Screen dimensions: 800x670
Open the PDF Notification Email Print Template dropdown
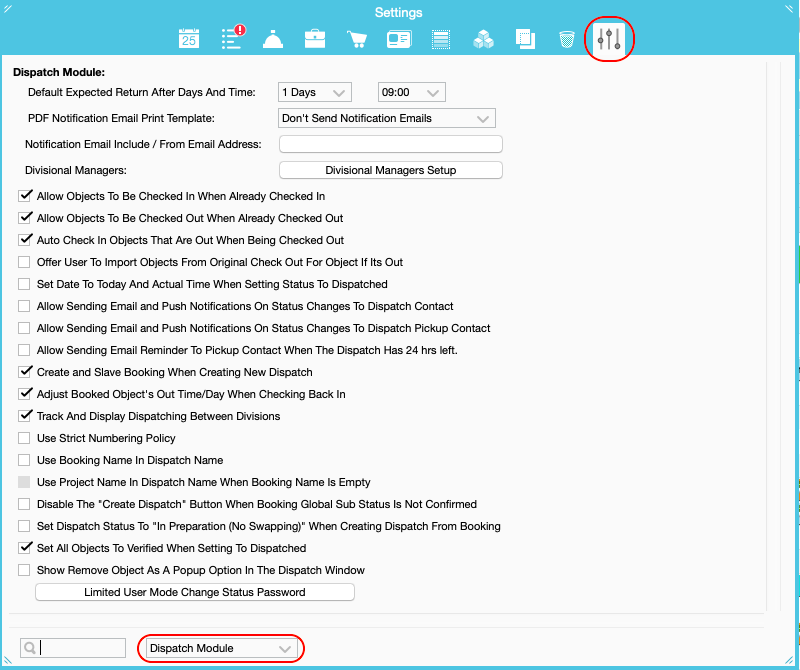click(x=386, y=117)
